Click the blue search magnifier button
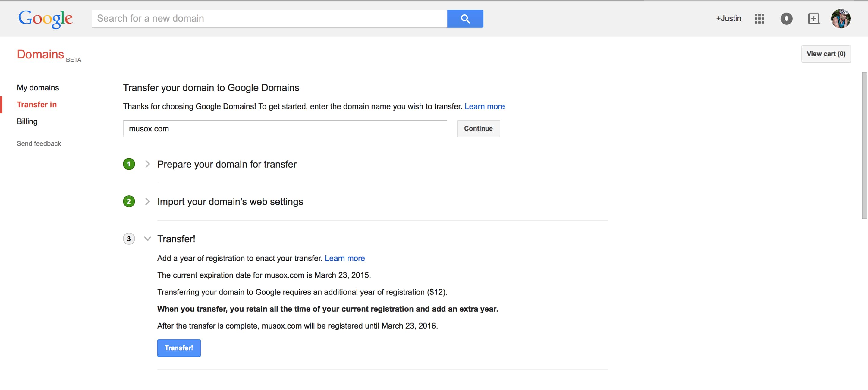The width and height of the screenshot is (868, 390). tap(465, 19)
